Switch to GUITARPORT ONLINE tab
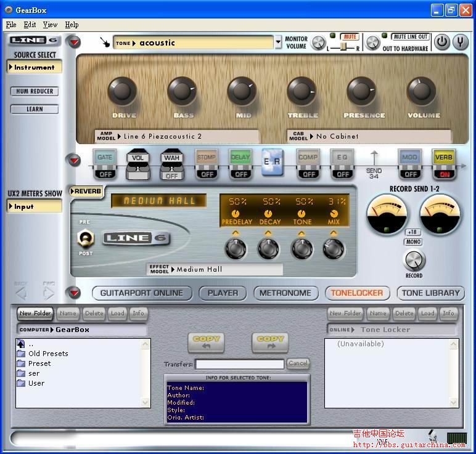Image resolution: width=476 pixels, height=454 pixels. [x=142, y=293]
